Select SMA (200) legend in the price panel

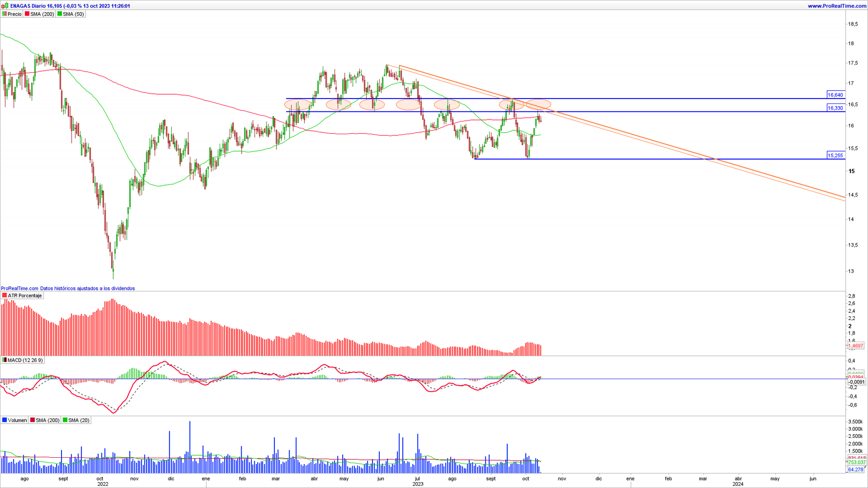click(40, 14)
